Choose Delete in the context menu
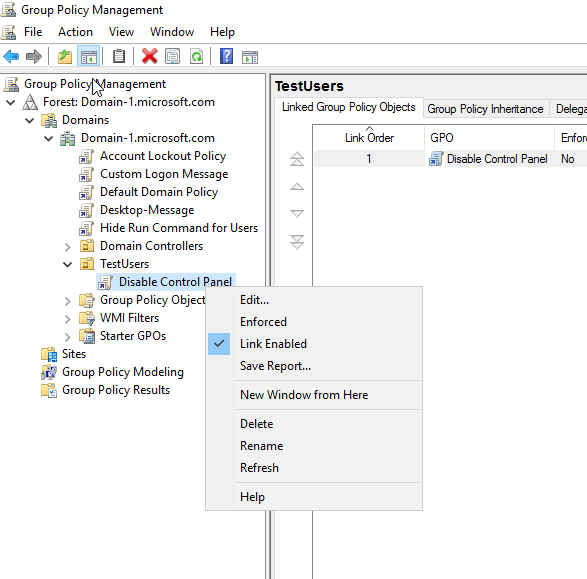 [256, 424]
